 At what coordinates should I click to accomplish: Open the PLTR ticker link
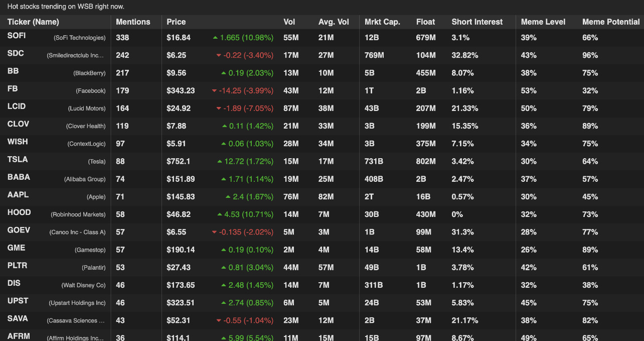(x=17, y=266)
